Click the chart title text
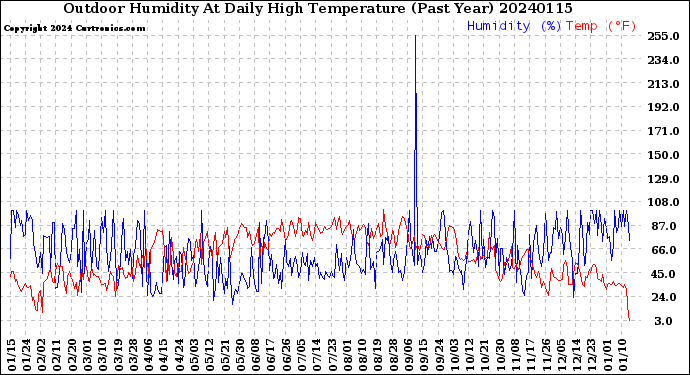The width and height of the screenshot is (690, 375). tap(318, 8)
